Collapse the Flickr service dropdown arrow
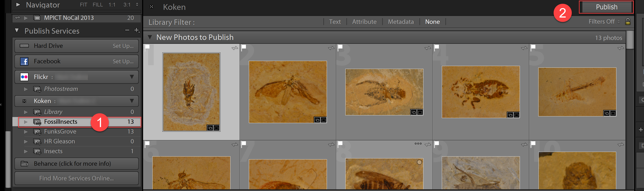This screenshot has width=644, height=191. 132,77
